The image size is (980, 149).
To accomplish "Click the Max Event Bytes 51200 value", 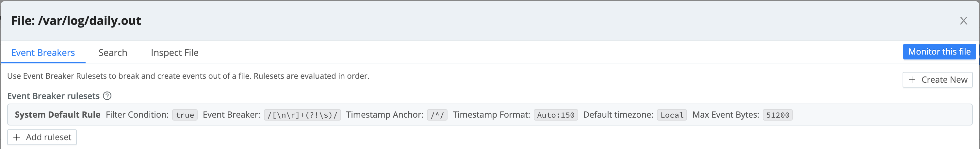I will tap(777, 115).
